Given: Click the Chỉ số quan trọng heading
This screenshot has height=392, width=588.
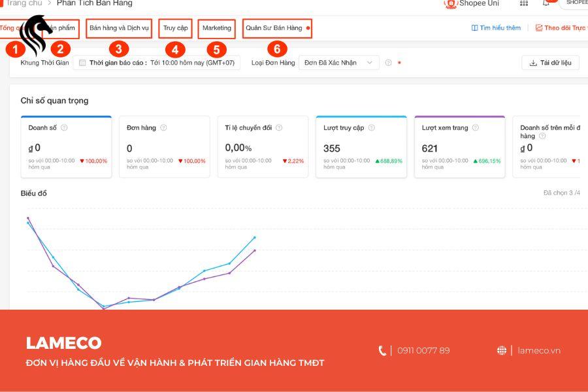Looking at the screenshot, I should 54,101.
